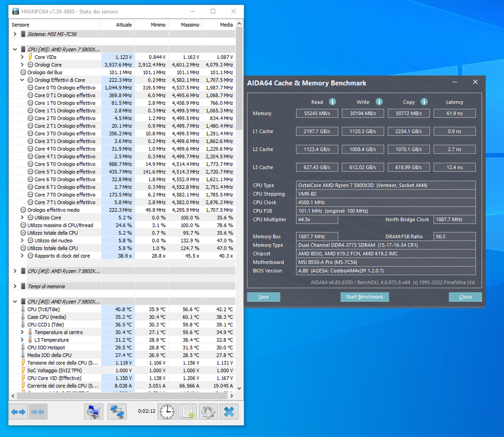The width and height of the screenshot is (504, 437).
Task: Click clock icon beside Utilizzo massimo di CPU/thread
Action: tap(23, 225)
